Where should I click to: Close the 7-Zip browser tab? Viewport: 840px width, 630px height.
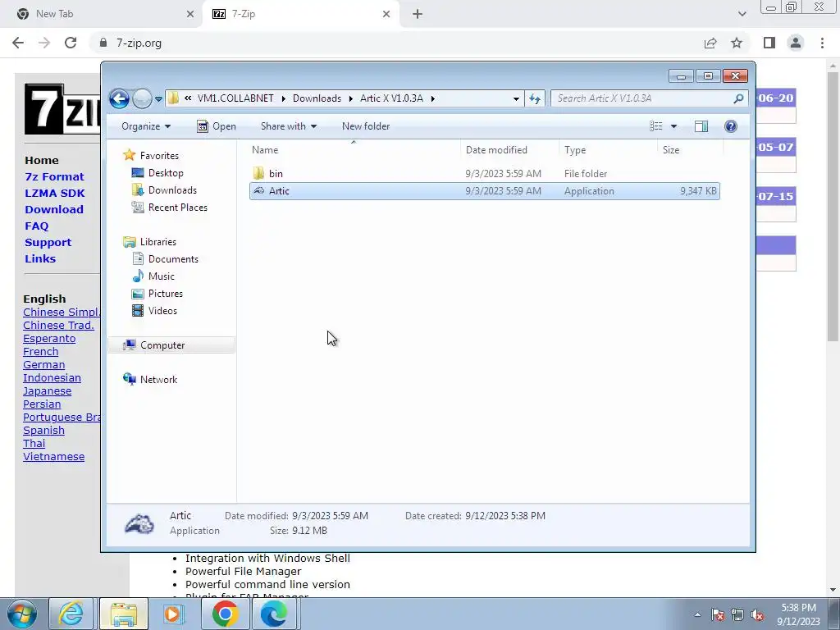386,15
